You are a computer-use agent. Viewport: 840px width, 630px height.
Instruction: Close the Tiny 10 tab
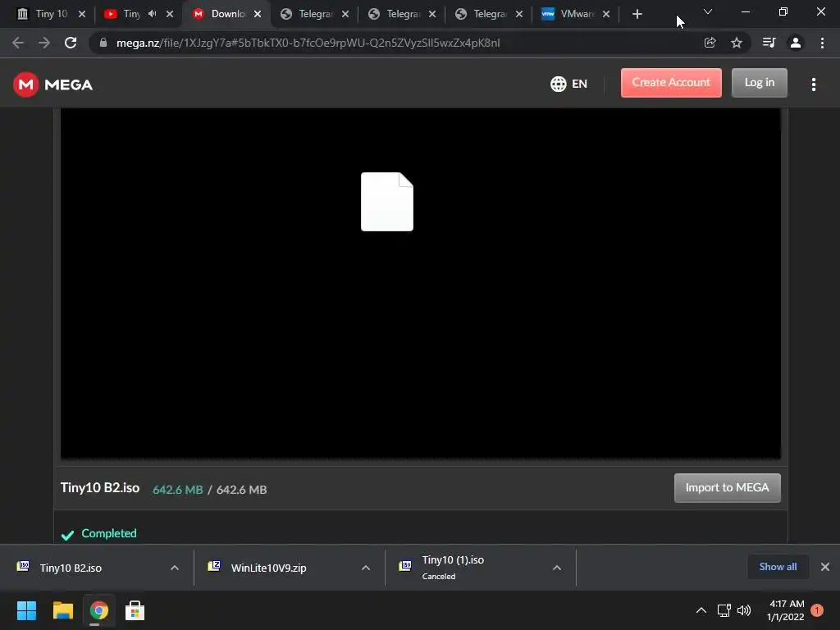pyautogui.click(x=82, y=14)
